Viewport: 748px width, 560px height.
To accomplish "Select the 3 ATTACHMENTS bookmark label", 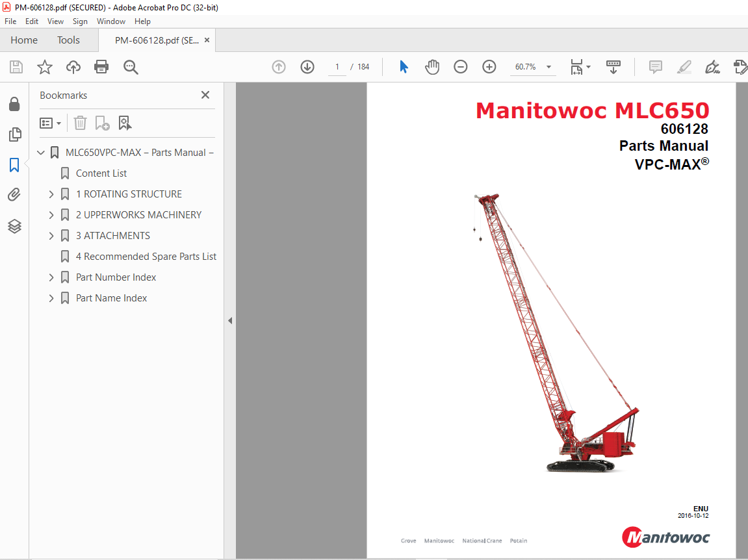I will (x=113, y=236).
